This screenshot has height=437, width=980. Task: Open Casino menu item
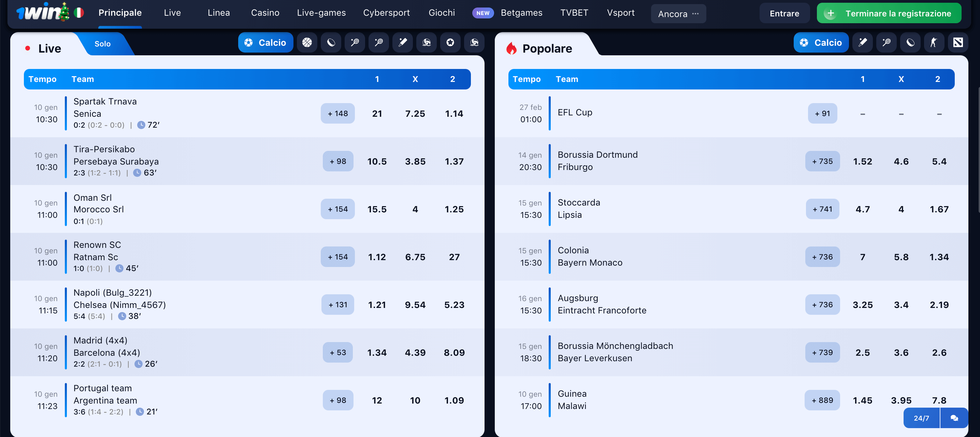[265, 13]
